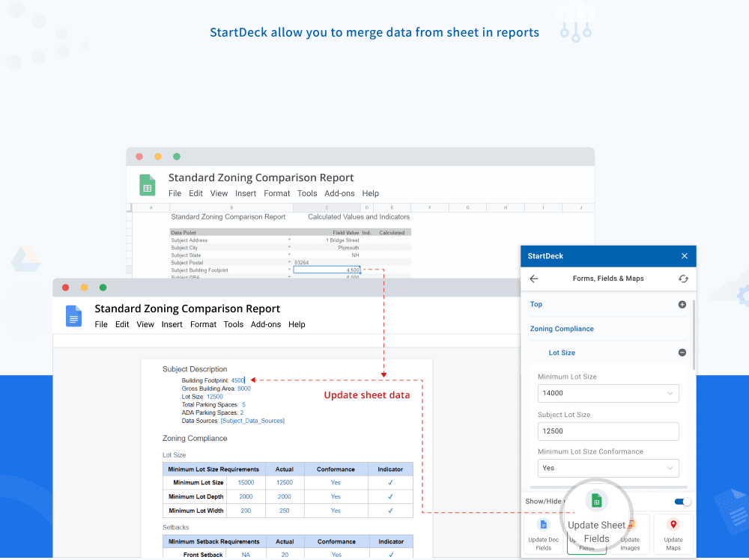Open File menu in document window
This screenshot has height=560, width=749.
tap(101, 325)
